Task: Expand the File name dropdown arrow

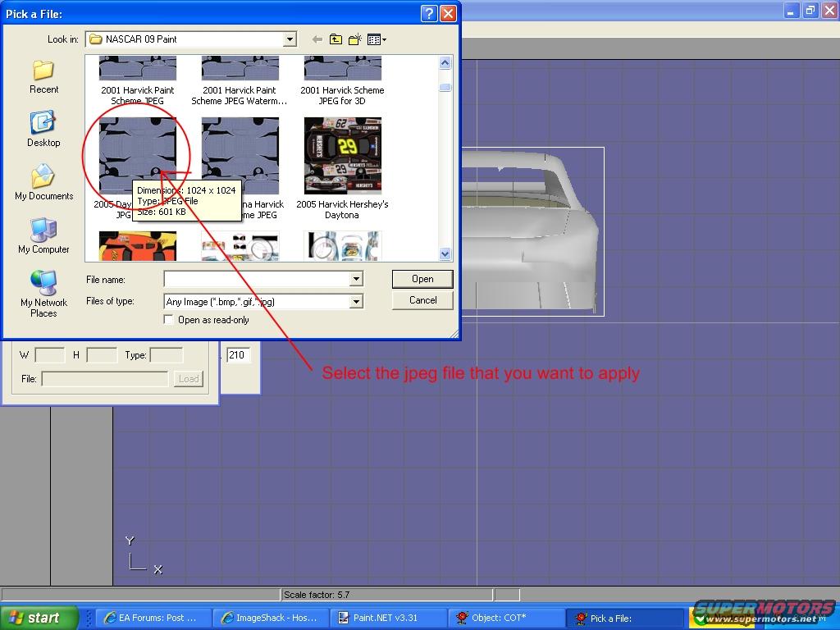Action: coord(356,280)
